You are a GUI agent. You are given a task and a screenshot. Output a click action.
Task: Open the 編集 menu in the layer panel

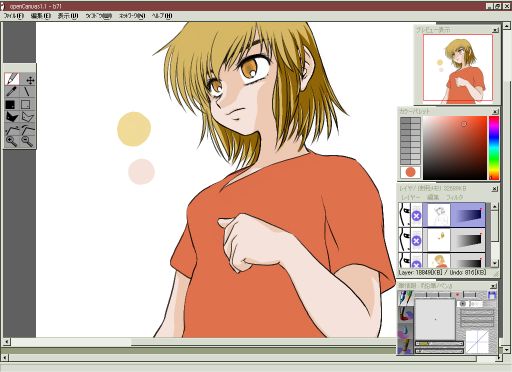pyautogui.click(x=433, y=197)
